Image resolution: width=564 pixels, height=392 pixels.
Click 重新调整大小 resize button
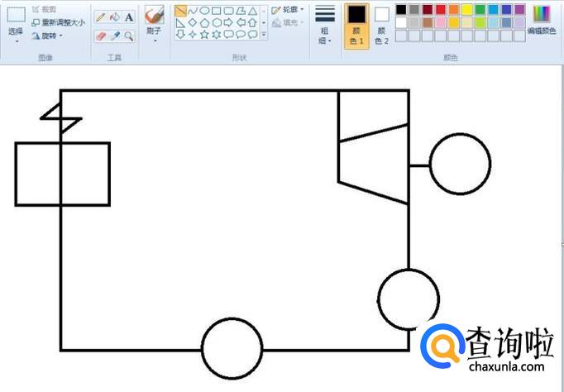click(x=59, y=22)
